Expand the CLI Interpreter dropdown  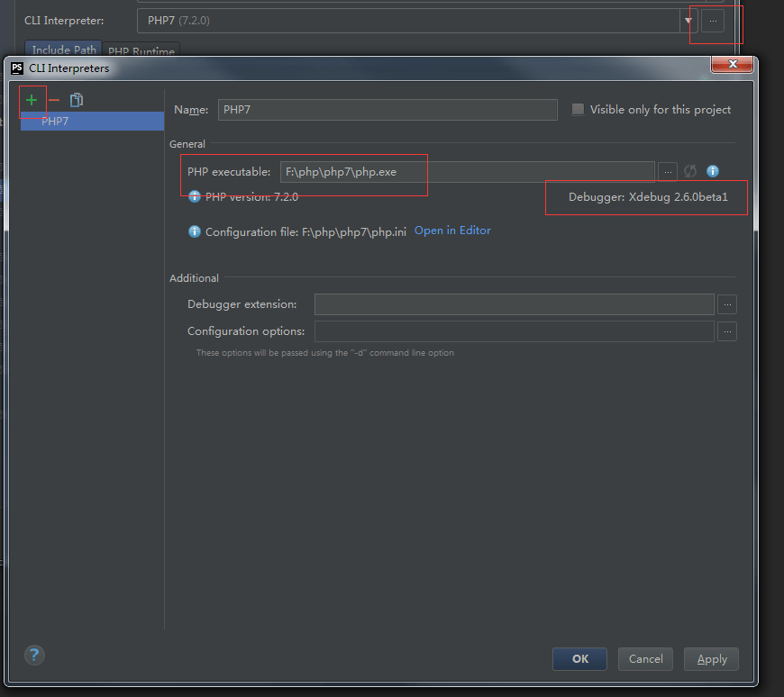coord(688,21)
